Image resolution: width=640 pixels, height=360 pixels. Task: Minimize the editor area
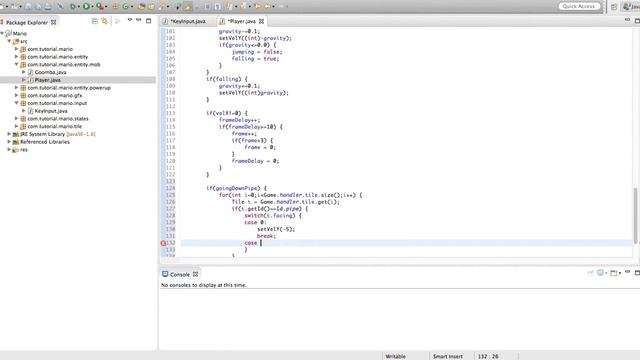pos(627,20)
